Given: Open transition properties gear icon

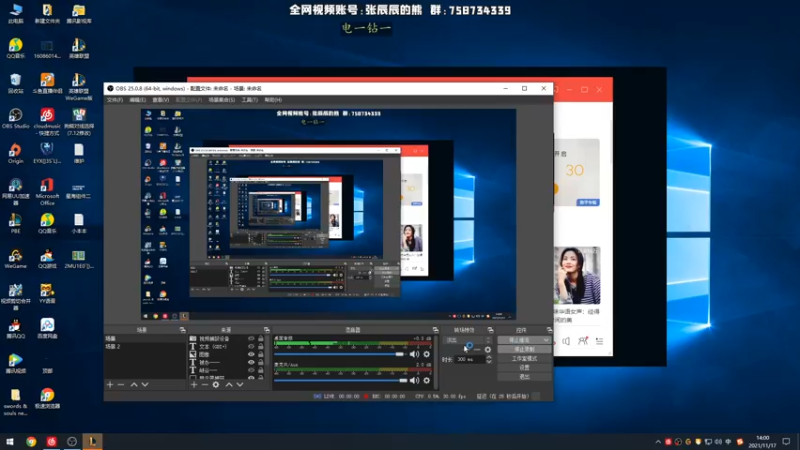Looking at the screenshot, I should 488,349.
